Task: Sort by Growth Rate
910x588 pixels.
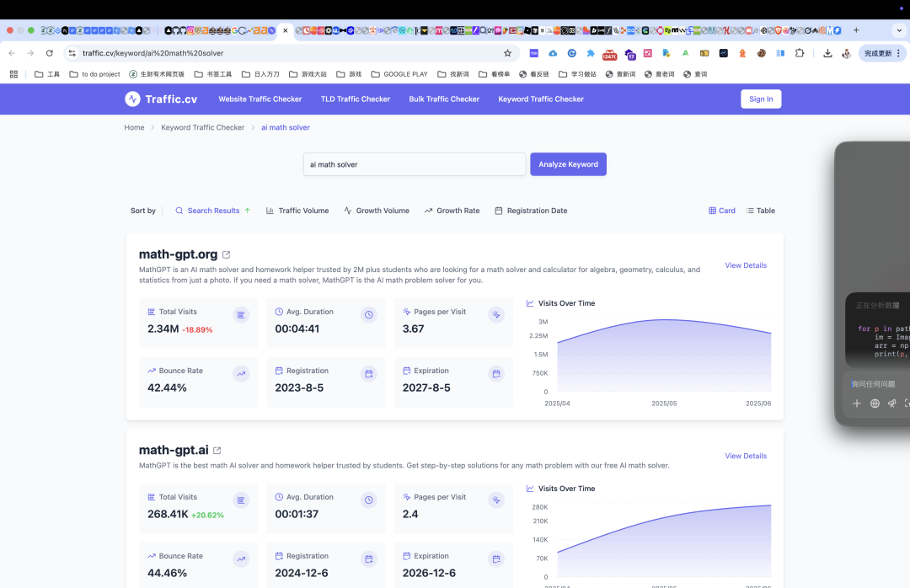Action: click(x=452, y=211)
